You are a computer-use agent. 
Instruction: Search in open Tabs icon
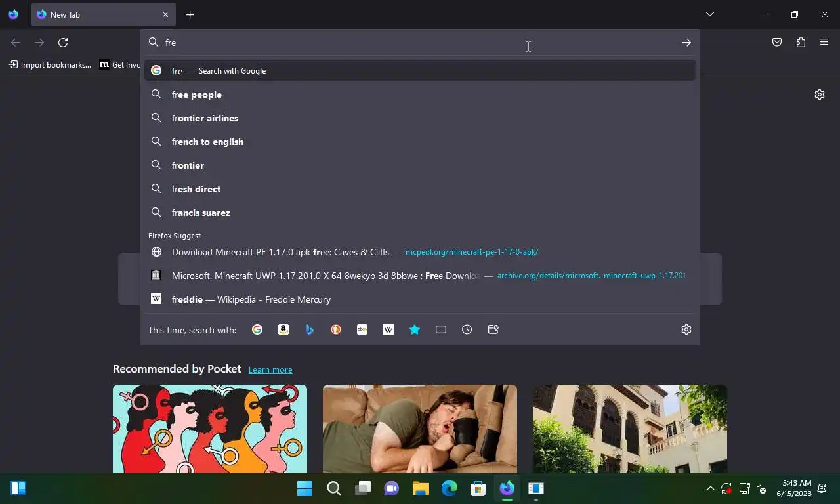click(x=441, y=329)
